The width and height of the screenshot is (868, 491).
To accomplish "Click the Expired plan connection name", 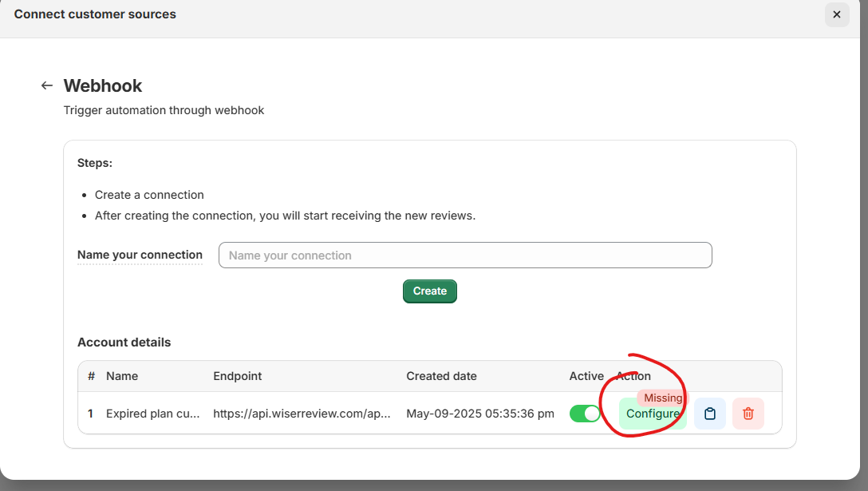I will tap(151, 414).
